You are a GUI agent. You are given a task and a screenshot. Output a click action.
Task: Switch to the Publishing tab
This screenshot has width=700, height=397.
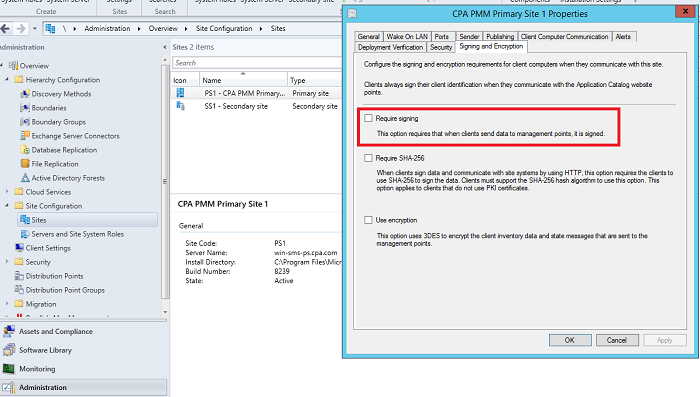point(500,37)
